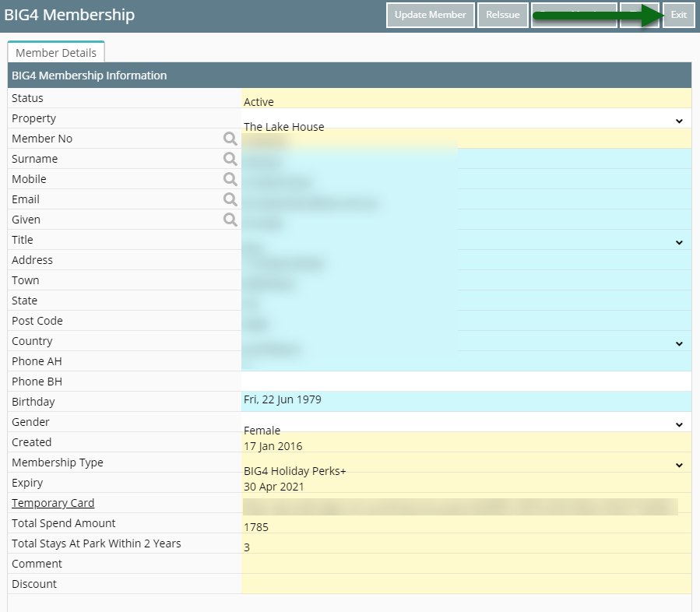Click the Surname search magnifier icon
This screenshot has height=612, width=700.
tap(230, 159)
